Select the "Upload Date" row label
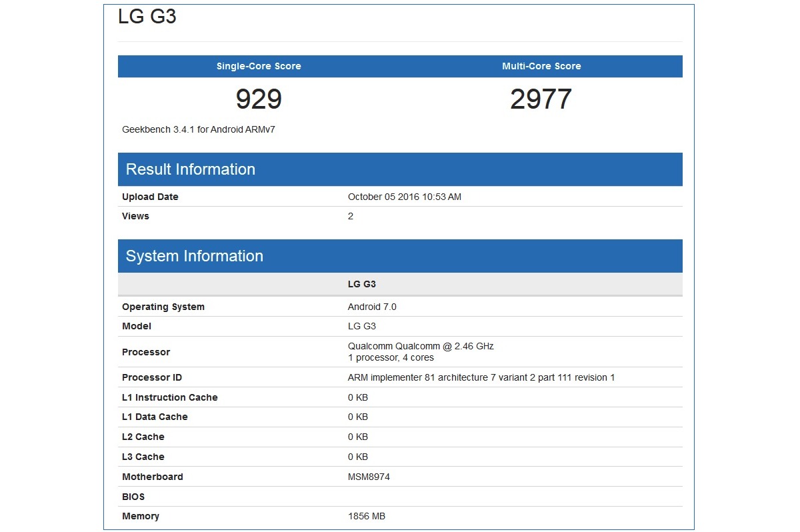800x532 pixels. [150, 197]
